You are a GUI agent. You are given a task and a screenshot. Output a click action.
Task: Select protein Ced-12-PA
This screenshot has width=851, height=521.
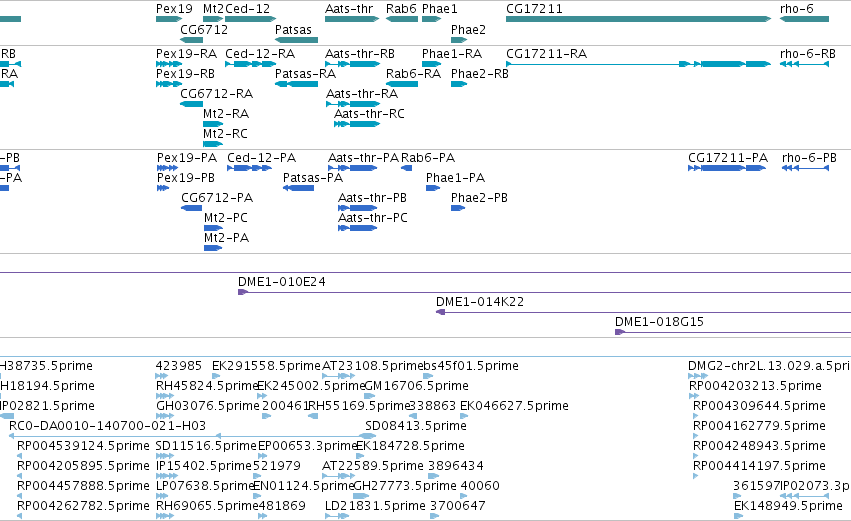tap(262, 158)
